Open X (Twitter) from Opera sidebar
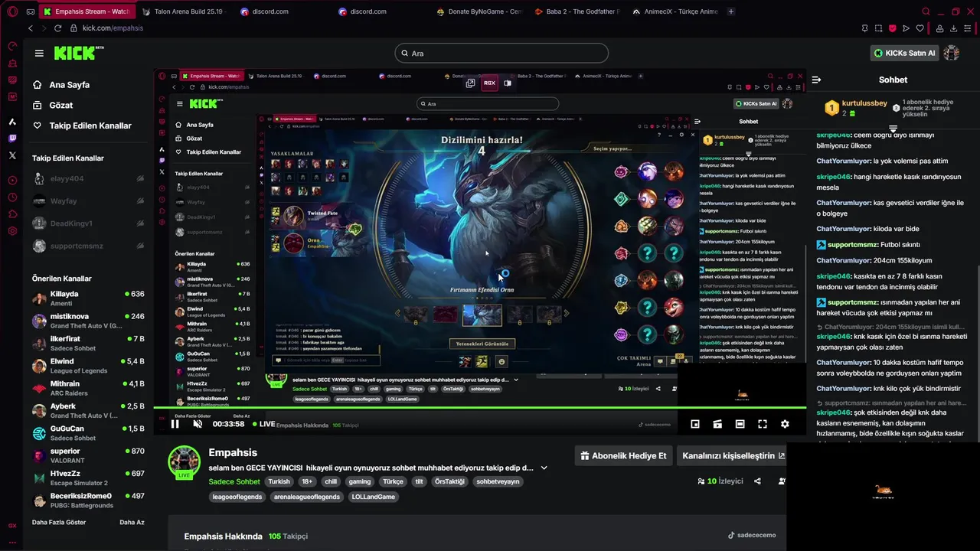 click(x=12, y=155)
